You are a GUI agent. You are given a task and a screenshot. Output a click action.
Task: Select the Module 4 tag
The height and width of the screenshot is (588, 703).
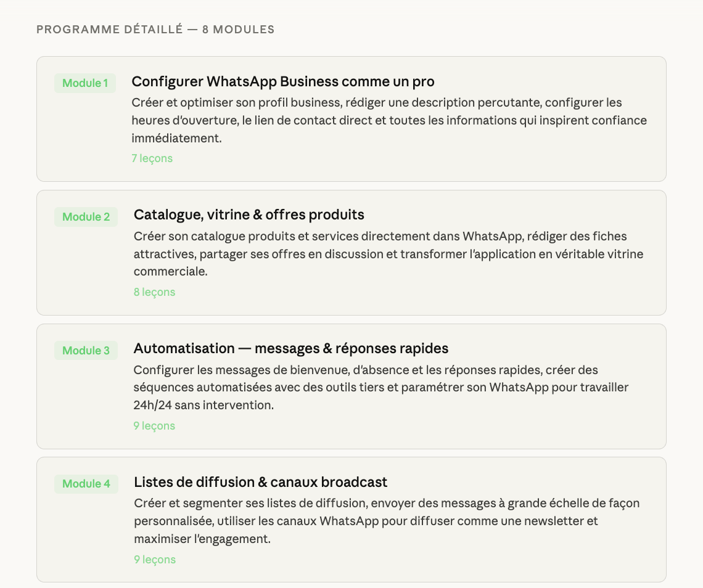(86, 484)
